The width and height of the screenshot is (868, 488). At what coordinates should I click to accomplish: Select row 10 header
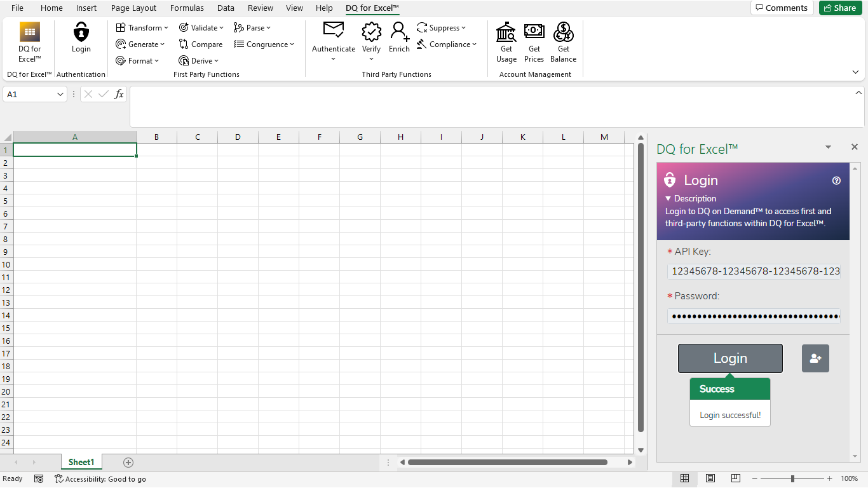click(x=6, y=264)
